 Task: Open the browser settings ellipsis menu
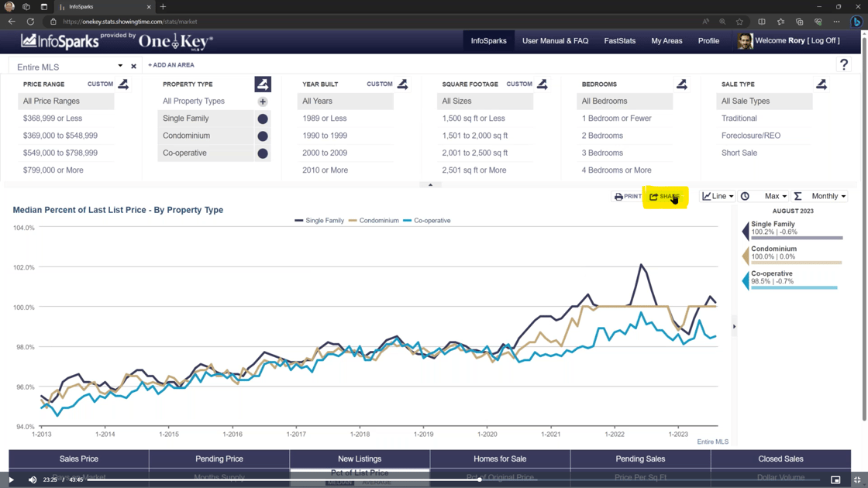coord(836,22)
